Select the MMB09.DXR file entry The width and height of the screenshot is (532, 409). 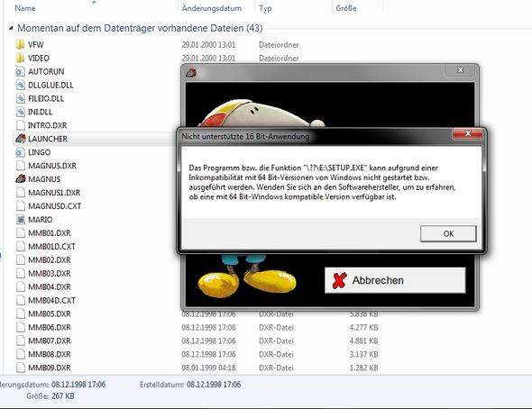click(x=50, y=368)
